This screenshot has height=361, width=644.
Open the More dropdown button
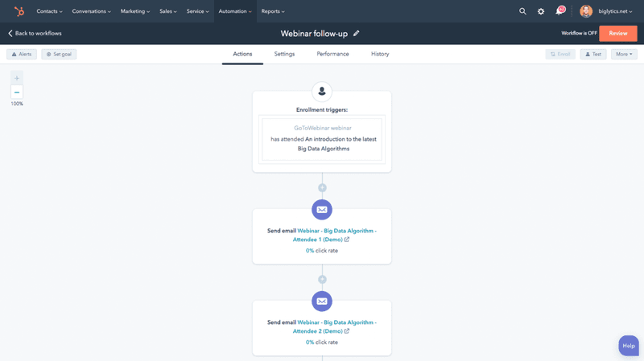(x=624, y=54)
